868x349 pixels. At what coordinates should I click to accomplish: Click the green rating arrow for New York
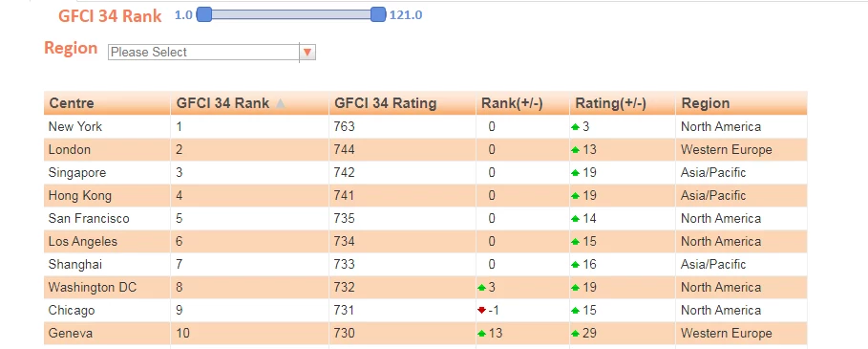click(575, 127)
